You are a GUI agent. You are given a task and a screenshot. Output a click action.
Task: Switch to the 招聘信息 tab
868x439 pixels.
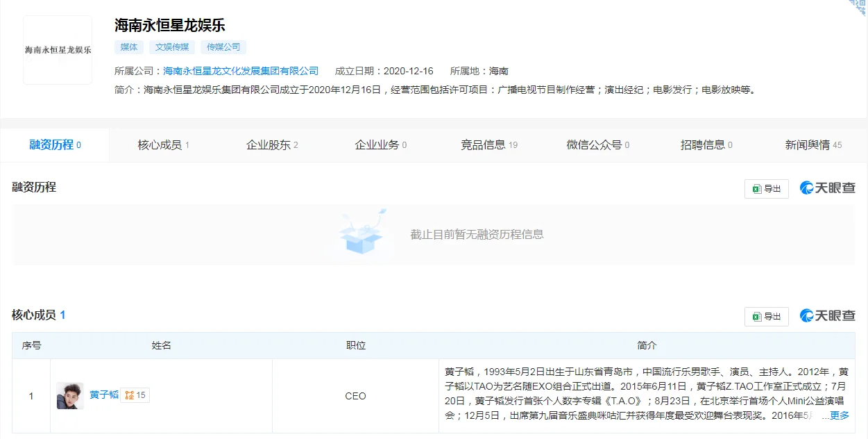(x=706, y=145)
